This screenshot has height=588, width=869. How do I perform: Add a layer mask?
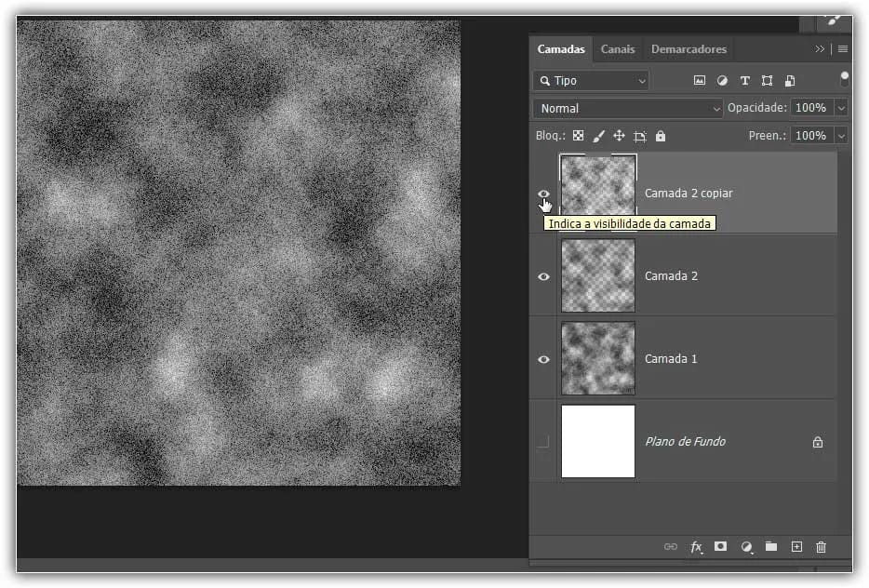tap(720, 546)
